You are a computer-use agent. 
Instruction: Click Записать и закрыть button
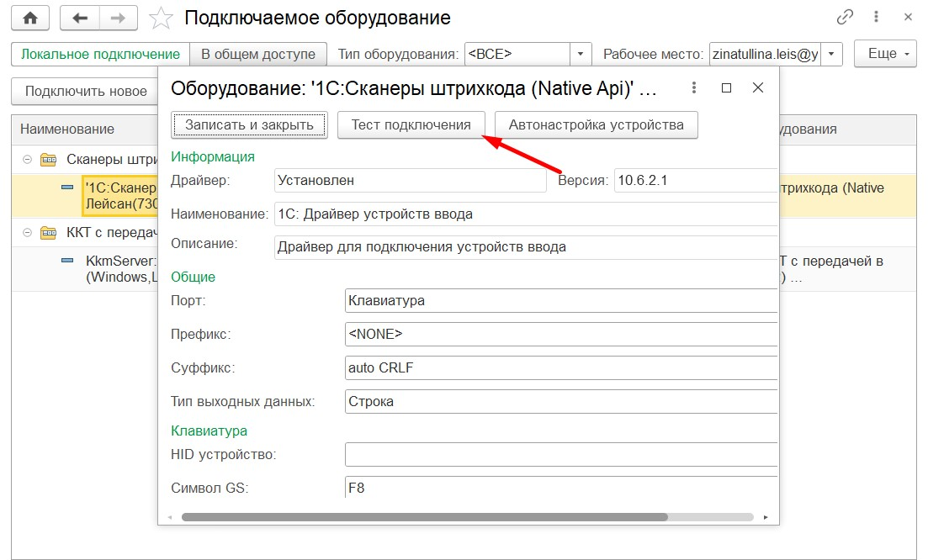coord(249,124)
